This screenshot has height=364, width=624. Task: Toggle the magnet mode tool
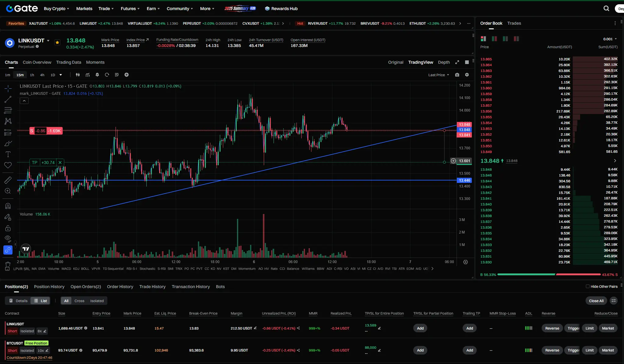pyautogui.click(x=8, y=206)
